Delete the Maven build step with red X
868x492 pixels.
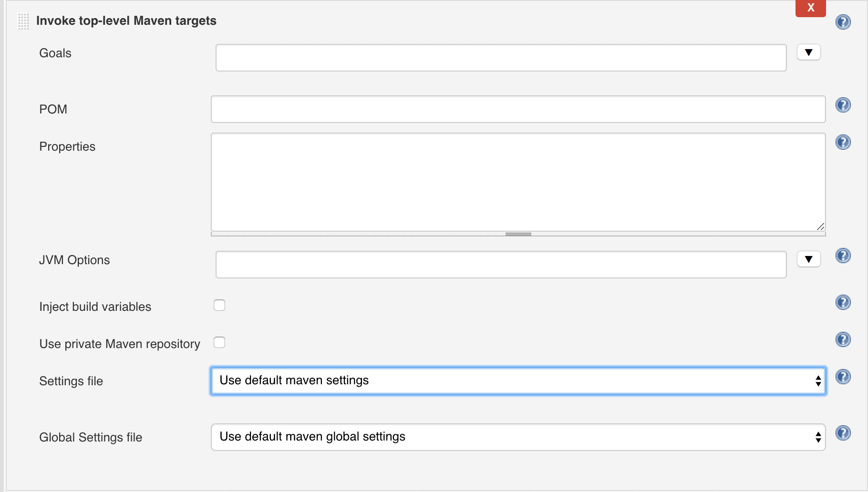click(810, 8)
